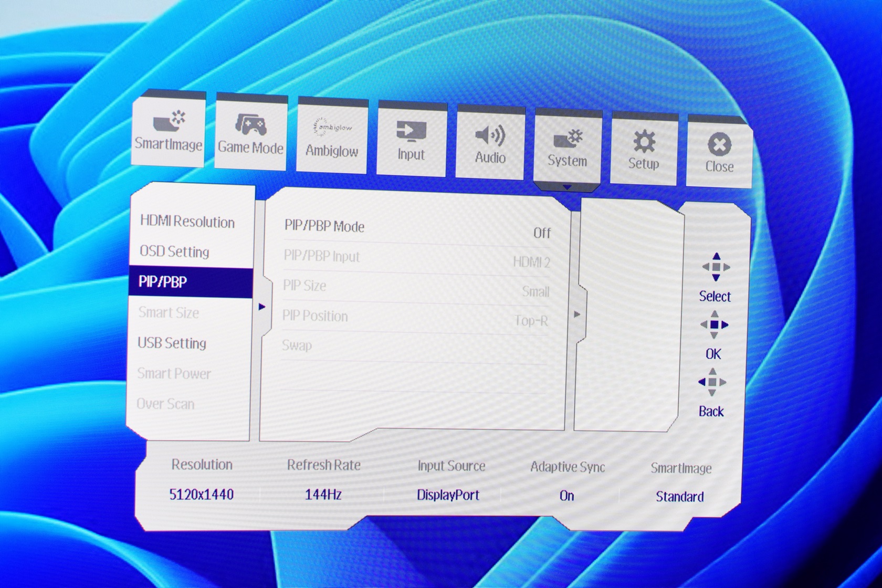Click the 144Hz refresh rate value
882x588 pixels.
tap(323, 495)
